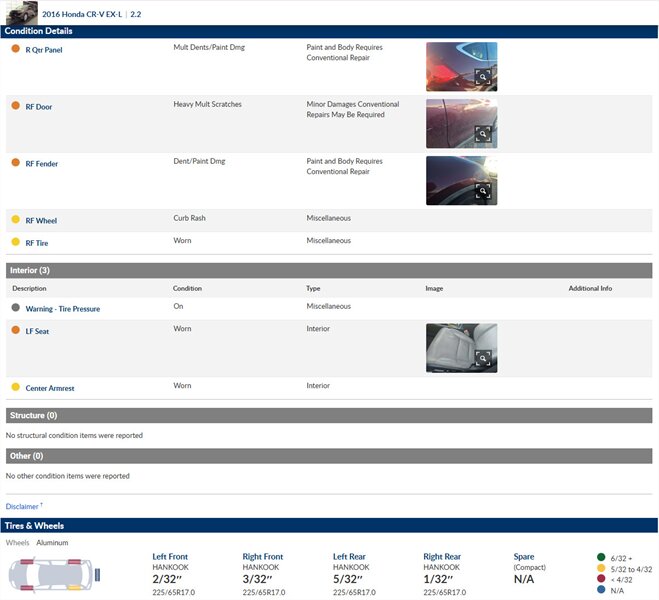This screenshot has height=600, width=659.
Task: Click magnifier icon on LF Seat photo
Action: [x=482, y=358]
